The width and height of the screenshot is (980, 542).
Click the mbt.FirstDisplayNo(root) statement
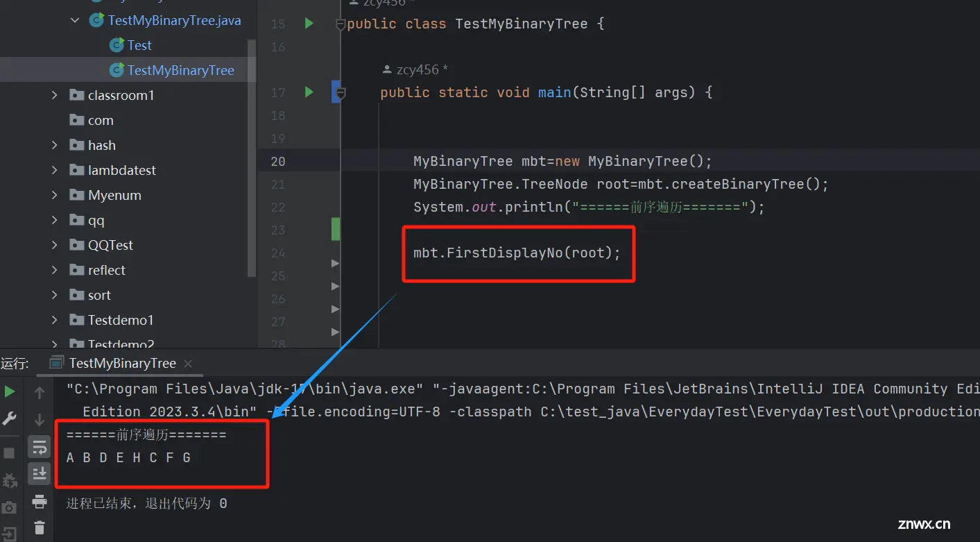click(517, 253)
